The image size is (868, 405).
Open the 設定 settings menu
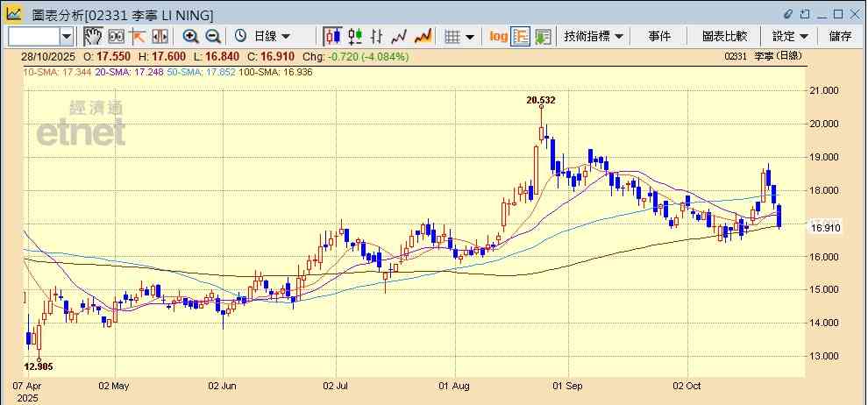coord(789,36)
